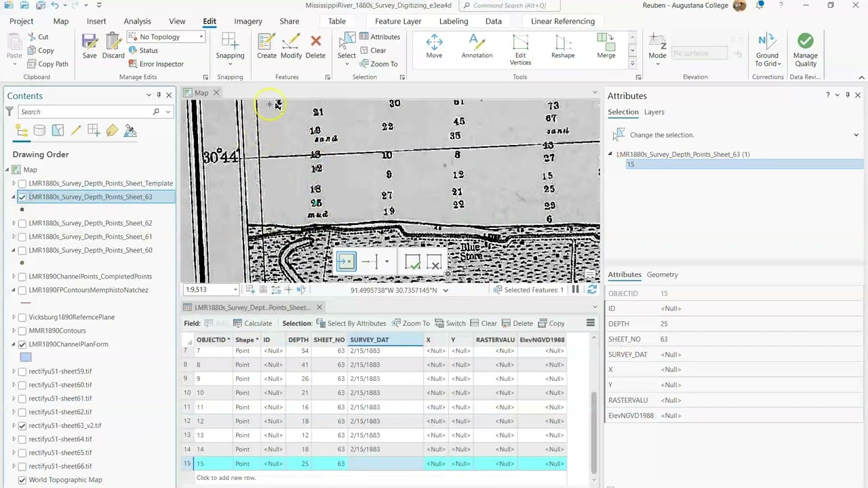Open the Contents search options dropdown
The image size is (868, 488).
tap(167, 112)
